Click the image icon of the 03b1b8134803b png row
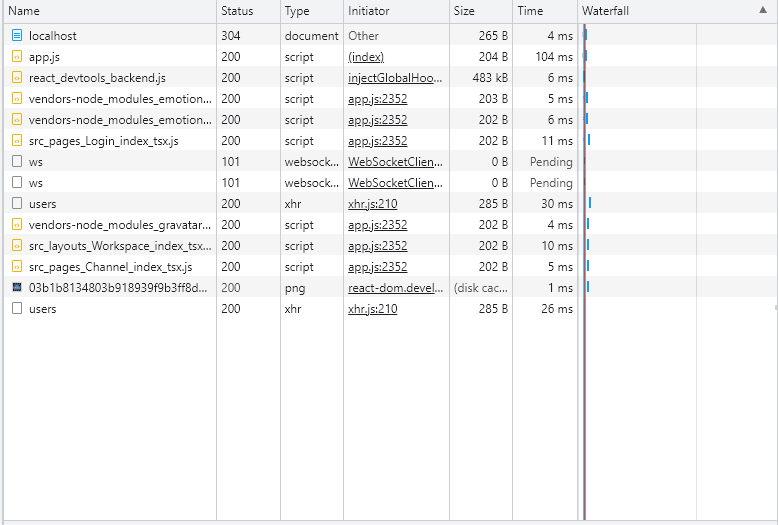The width and height of the screenshot is (778, 525). coord(17,287)
